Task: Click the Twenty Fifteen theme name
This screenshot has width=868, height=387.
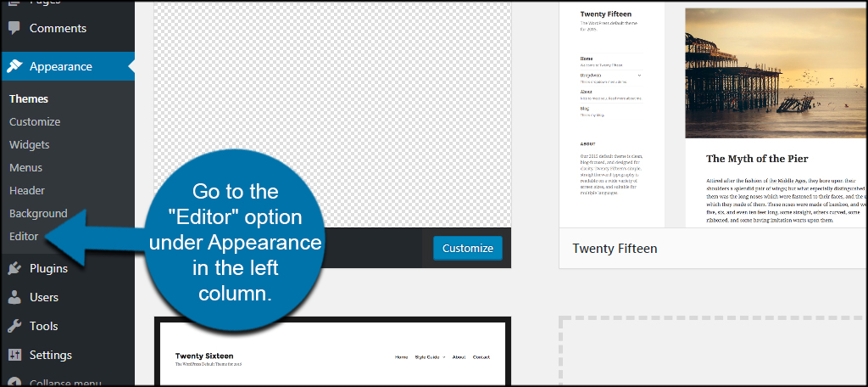Action: tap(615, 249)
